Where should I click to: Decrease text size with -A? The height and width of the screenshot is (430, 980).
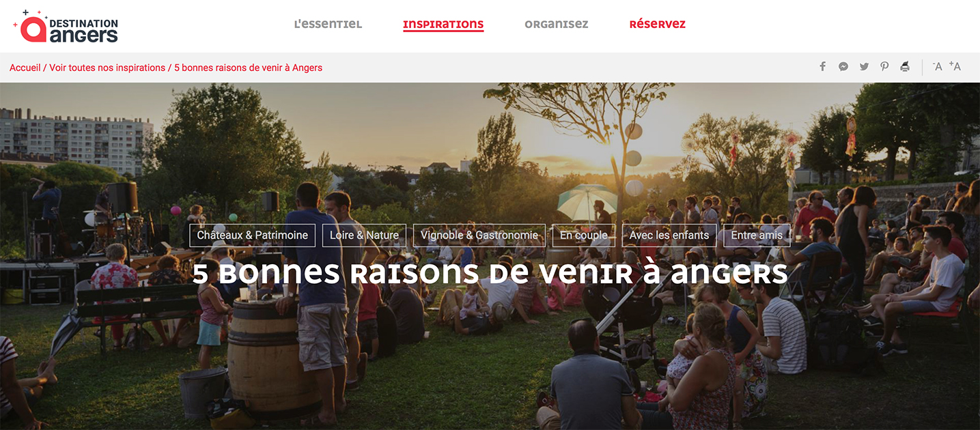pos(937,66)
